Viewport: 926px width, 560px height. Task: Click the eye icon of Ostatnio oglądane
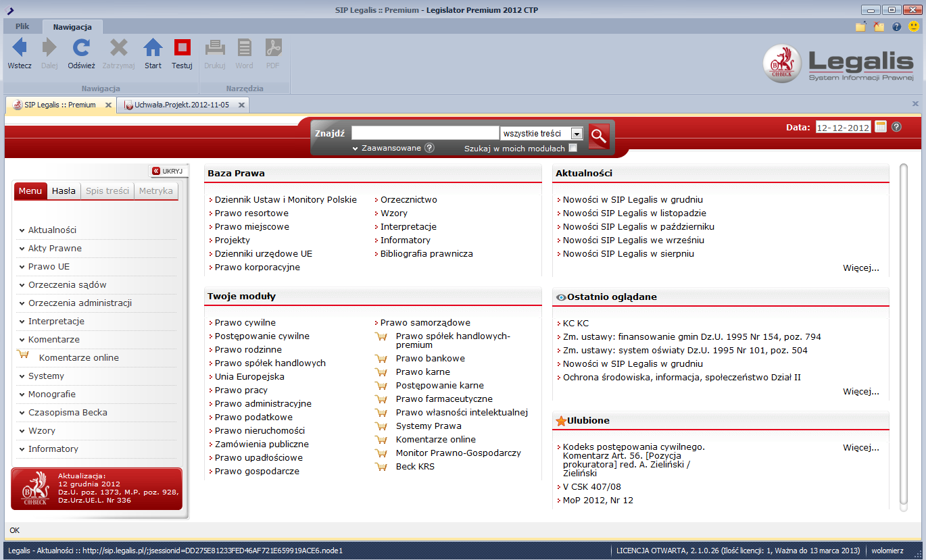pyautogui.click(x=560, y=297)
